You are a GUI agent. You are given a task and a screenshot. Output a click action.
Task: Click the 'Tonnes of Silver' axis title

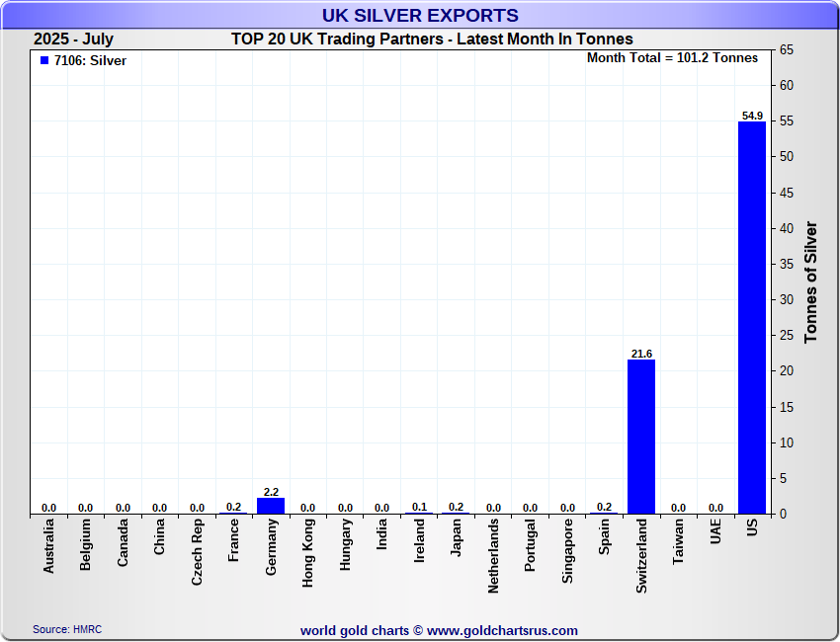click(810, 282)
